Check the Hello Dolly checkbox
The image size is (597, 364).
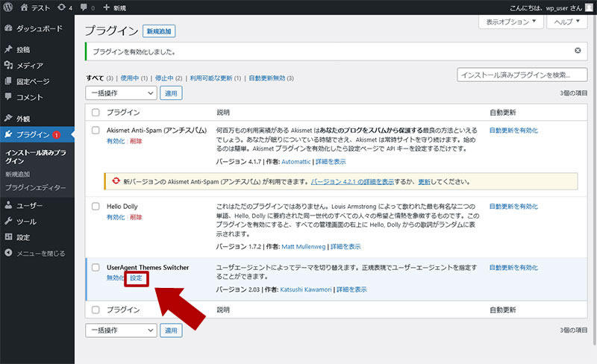(x=96, y=207)
